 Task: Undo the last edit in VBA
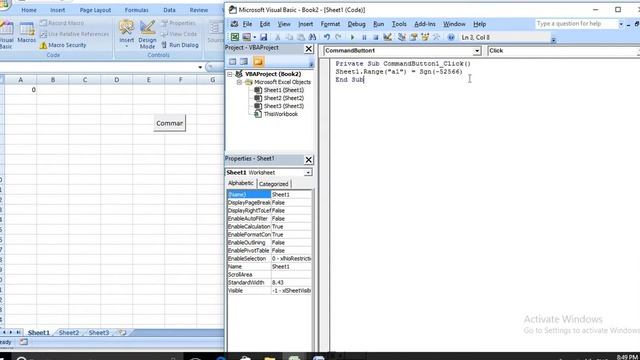pos(327,37)
